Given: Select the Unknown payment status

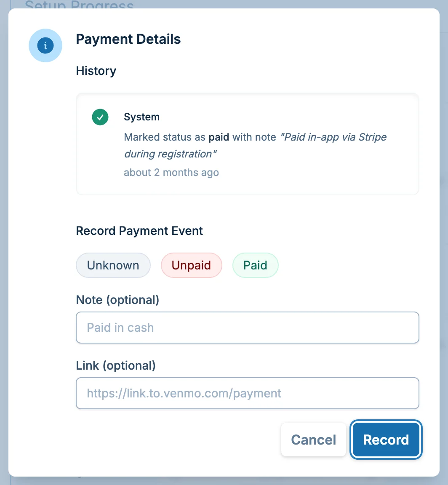Looking at the screenshot, I should click(x=113, y=265).
